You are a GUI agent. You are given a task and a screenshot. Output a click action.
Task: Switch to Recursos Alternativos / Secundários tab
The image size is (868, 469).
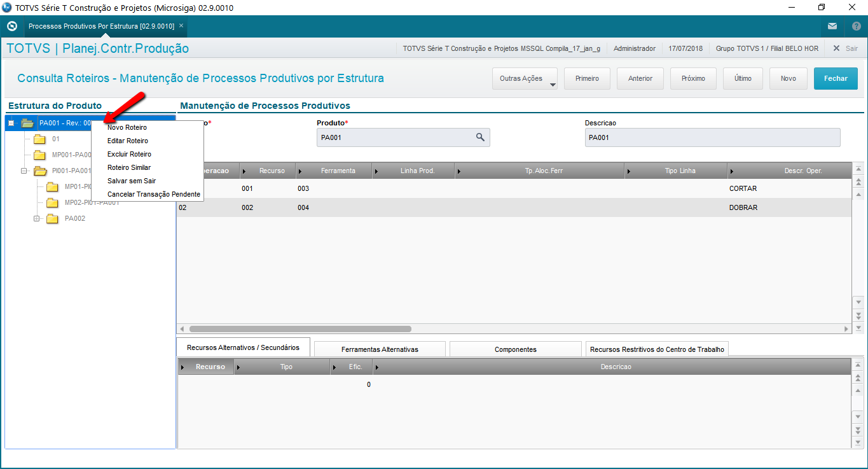coord(243,347)
